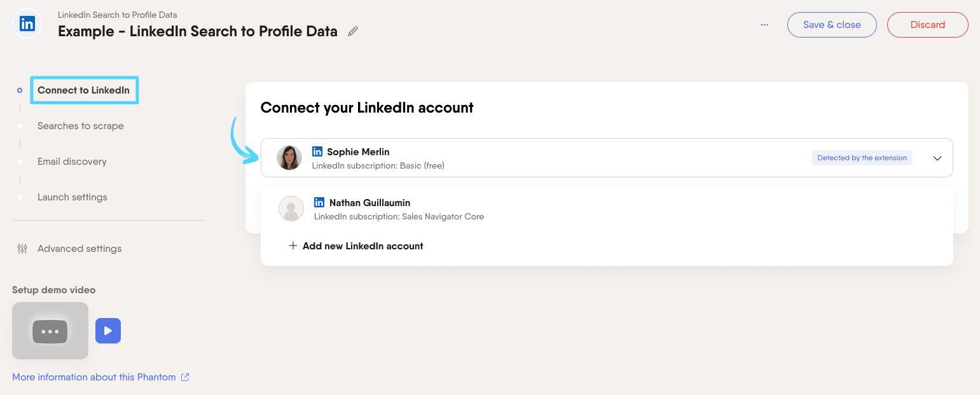980x395 pixels.
Task: Click the LinkedIn logo at the top left
Action: [x=27, y=24]
